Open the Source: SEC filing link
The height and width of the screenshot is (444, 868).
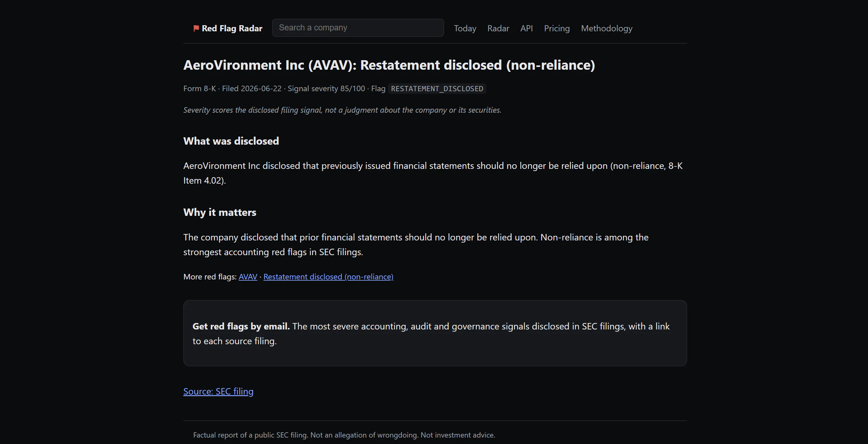[218, 391]
